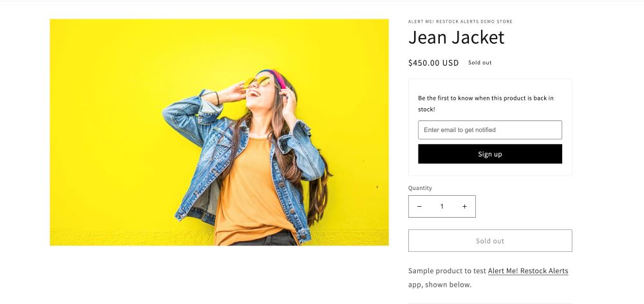Click the empty yellow wall in the product image
This screenshot has width=644, height=304.
(103, 129)
